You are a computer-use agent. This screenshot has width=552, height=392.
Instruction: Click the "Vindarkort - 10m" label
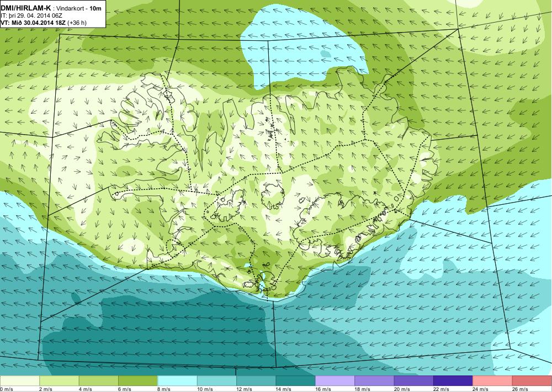coord(79,8)
